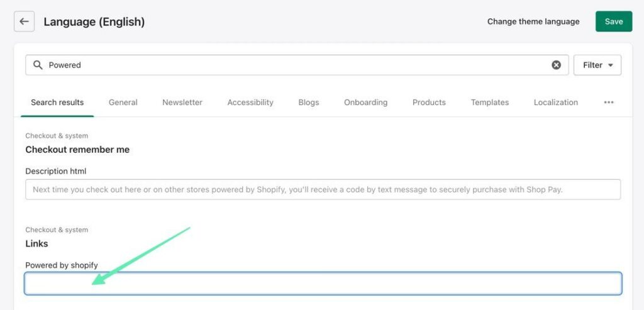Image resolution: width=644 pixels, height=310 pixels.
Task: Switch to the Search results tab
Action: point(57,102)
